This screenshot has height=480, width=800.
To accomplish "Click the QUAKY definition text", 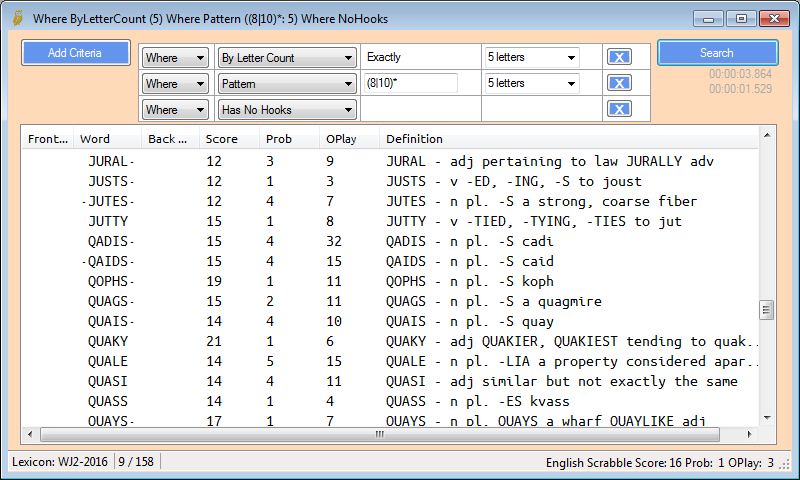I will (x=571, y=341).
